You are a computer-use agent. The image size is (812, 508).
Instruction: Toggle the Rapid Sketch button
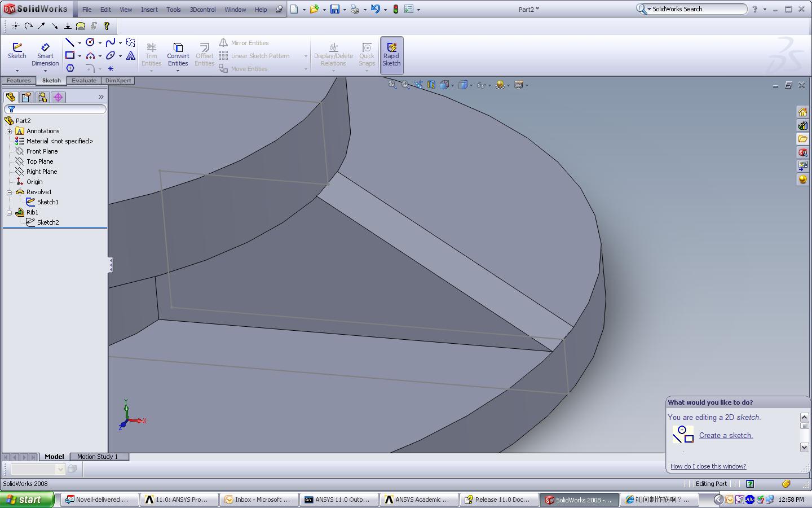point(391,55)
